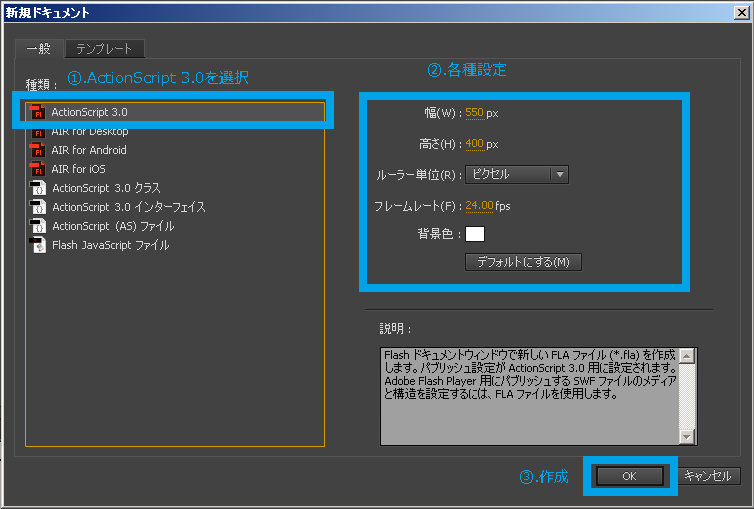Click the AIR for iOS icon
This screenshot has width=754, height=509.
click(37, 169)
